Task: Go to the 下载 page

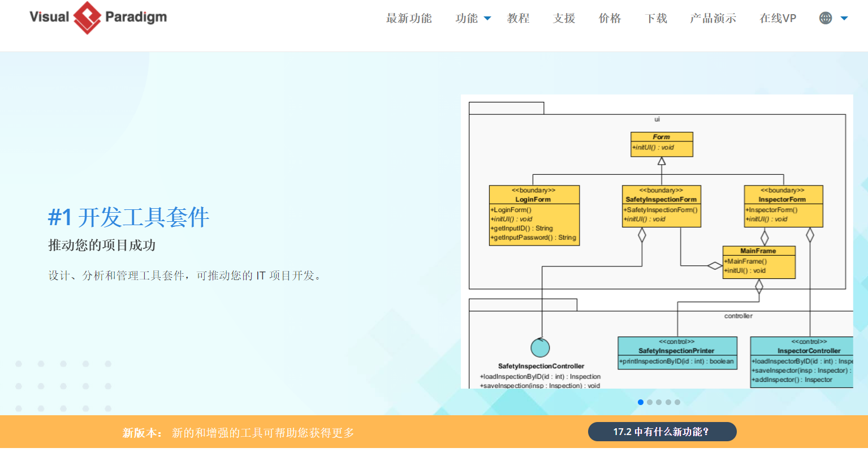Action: [656, 19]
